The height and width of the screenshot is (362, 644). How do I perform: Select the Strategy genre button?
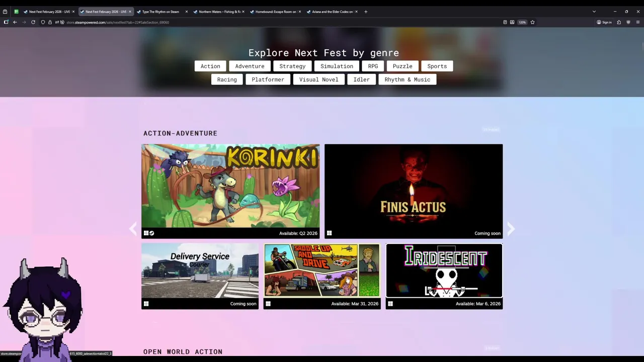(x=292, y=66)
